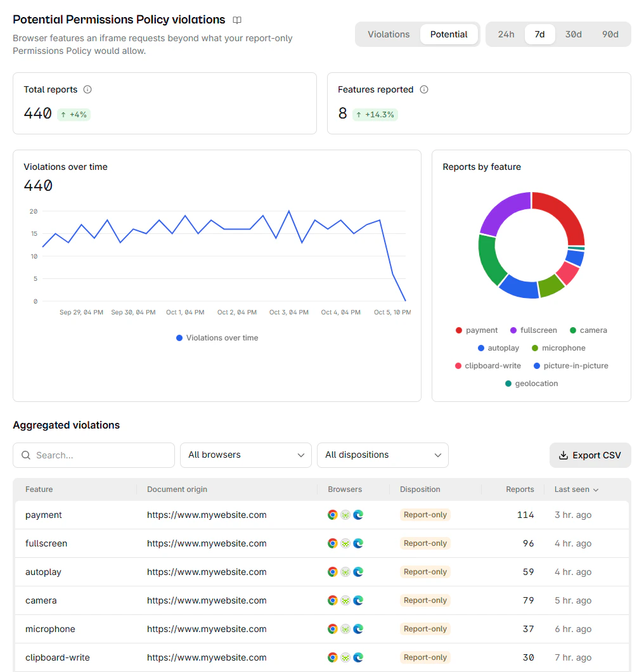Viewport: 644px width, 672px height.
Task: Click the Chrome icon in the payment row
Action: click(333, 515)
